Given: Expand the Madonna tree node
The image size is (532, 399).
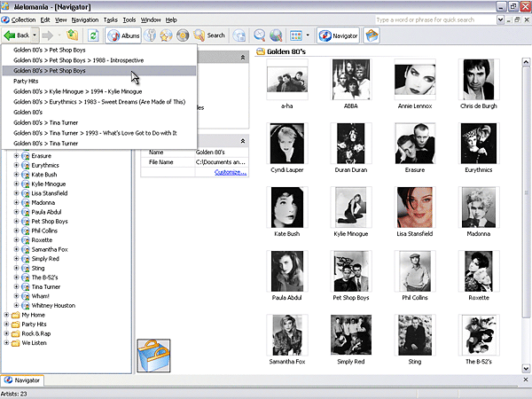Looking at the screenshot, I should [16, 202].
